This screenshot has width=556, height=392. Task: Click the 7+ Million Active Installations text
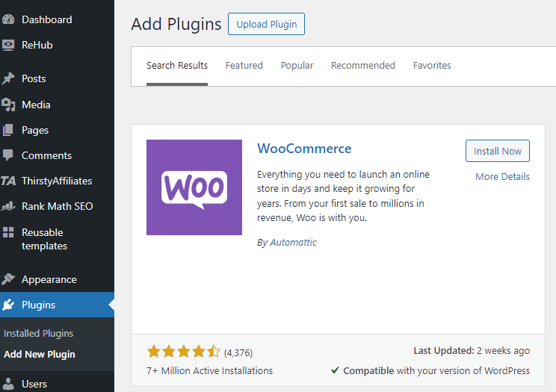point(209,371)
